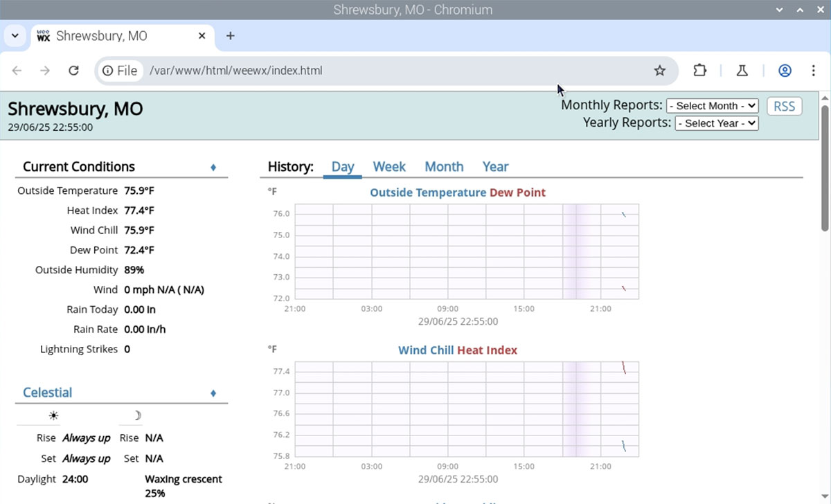
Task: Click the weewx favicon on the tab
Action: click(44, 36)
